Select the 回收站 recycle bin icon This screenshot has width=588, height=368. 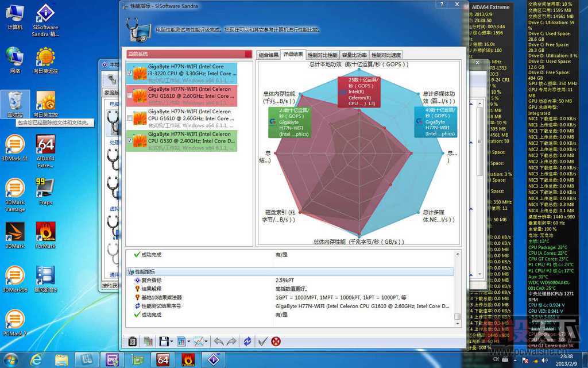(x=15, y=104)
